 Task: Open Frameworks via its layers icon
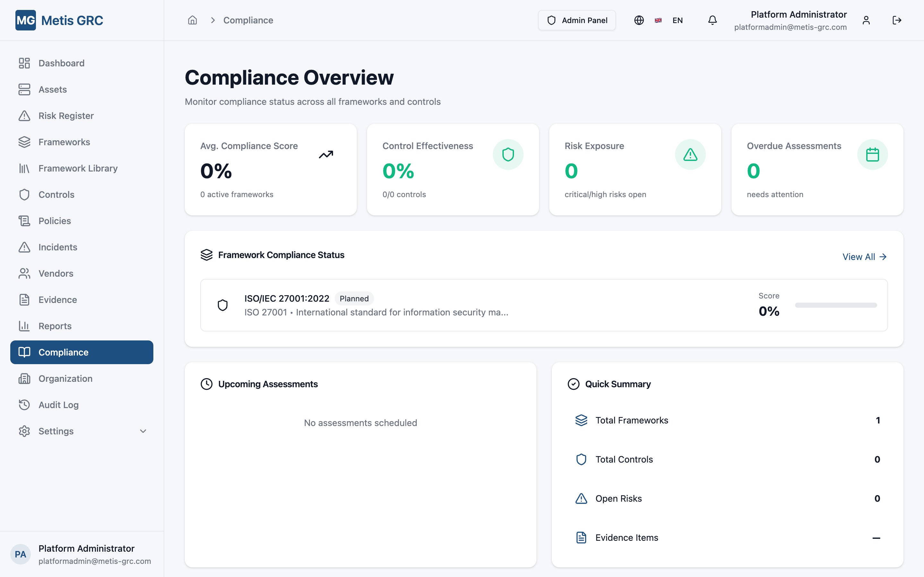[x=24, y=142]
